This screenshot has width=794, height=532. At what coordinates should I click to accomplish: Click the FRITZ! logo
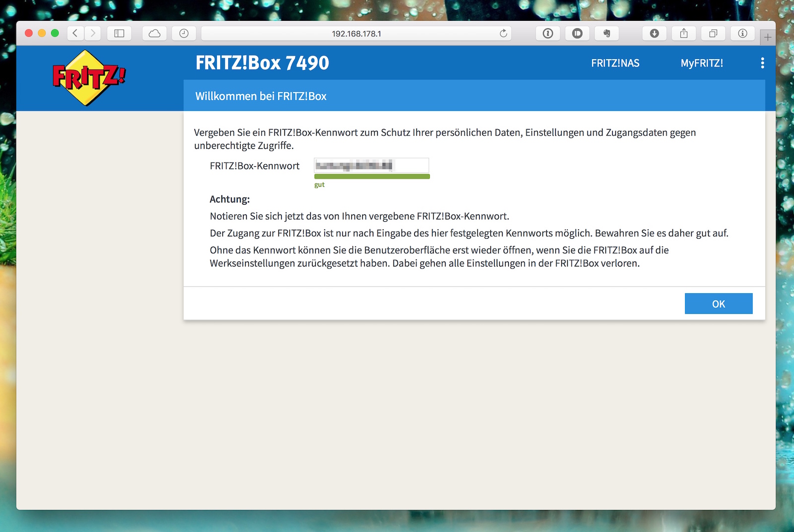[89, 77]
